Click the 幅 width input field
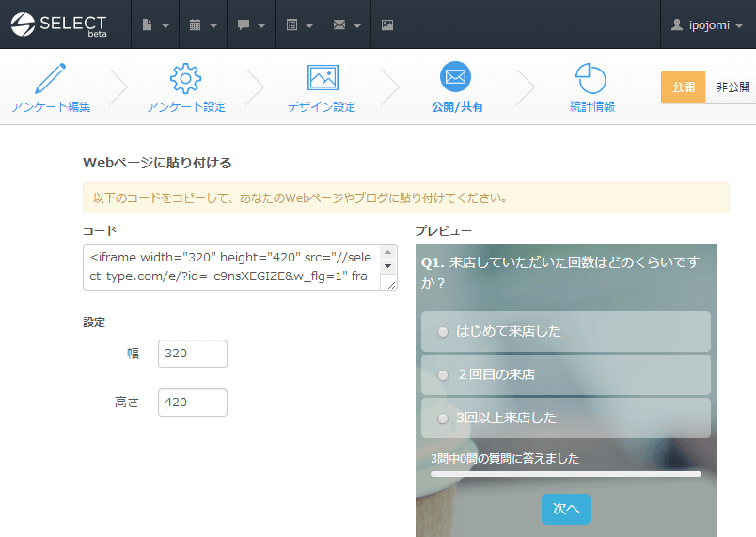Image resolution: width=756 pixels, height=537 pixels. tap(193, 354)
